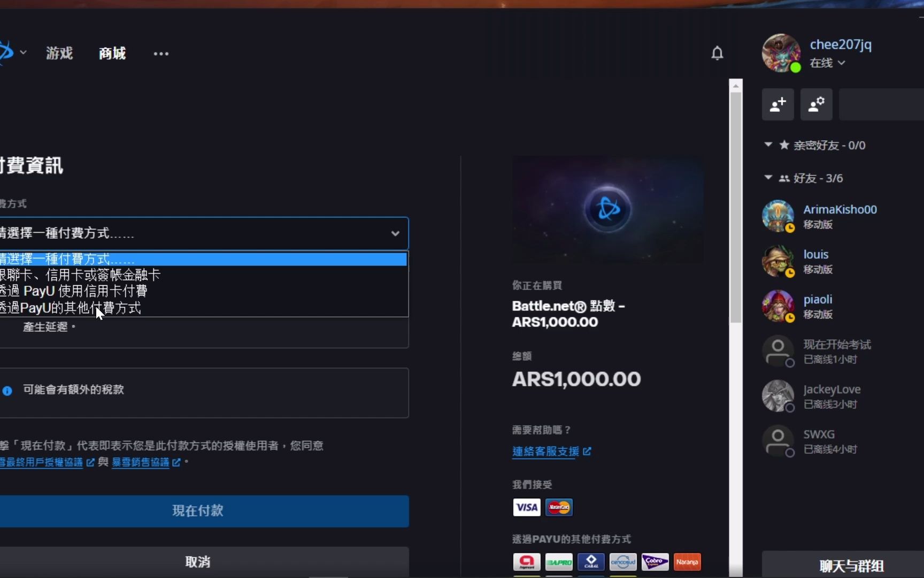Click the page scrollbar thumb
Viewport: 924px width, 578px height.
(x=736, y=208)
